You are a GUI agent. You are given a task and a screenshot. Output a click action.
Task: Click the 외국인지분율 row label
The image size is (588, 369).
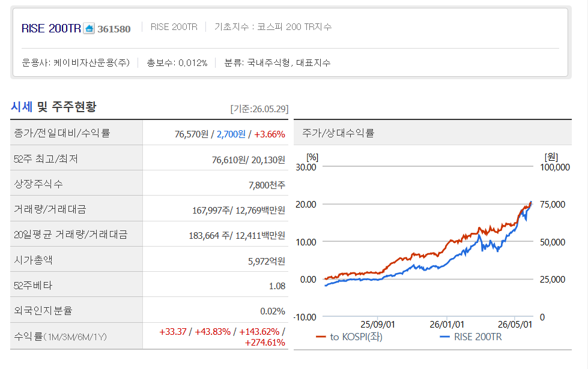43,311
